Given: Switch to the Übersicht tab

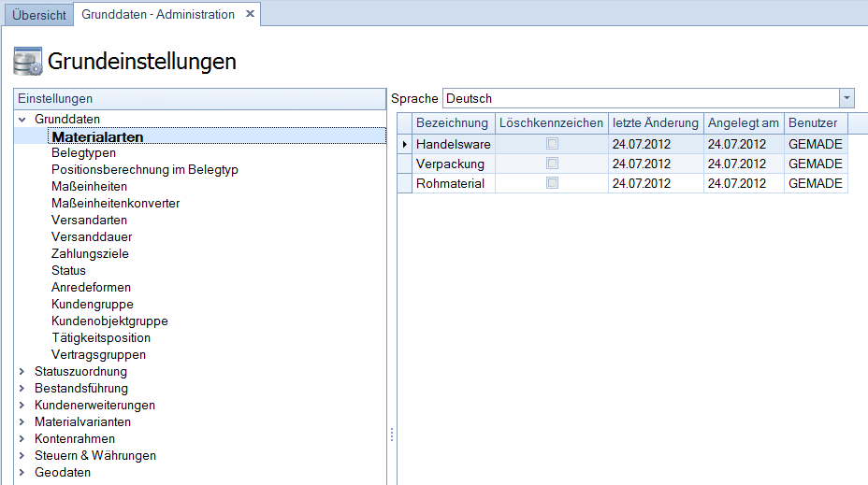Looking at the screenshot, I should (38, 15).
